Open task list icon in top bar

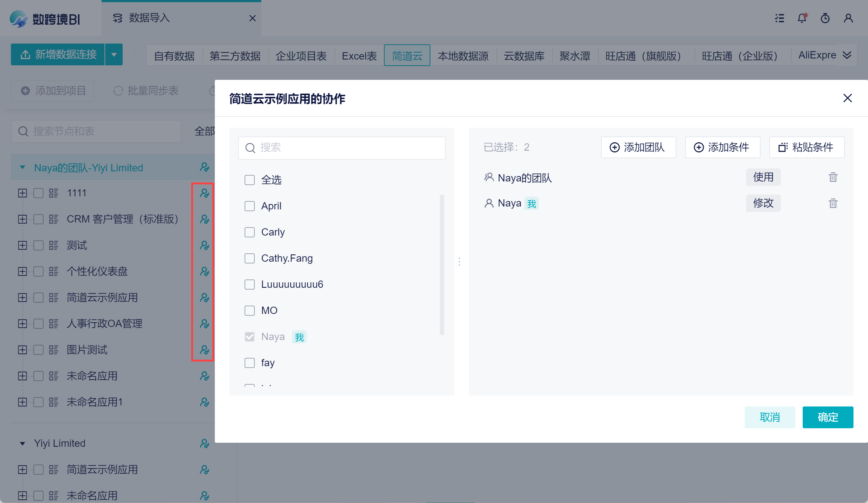pyautogui.click(x=779, y=18)
